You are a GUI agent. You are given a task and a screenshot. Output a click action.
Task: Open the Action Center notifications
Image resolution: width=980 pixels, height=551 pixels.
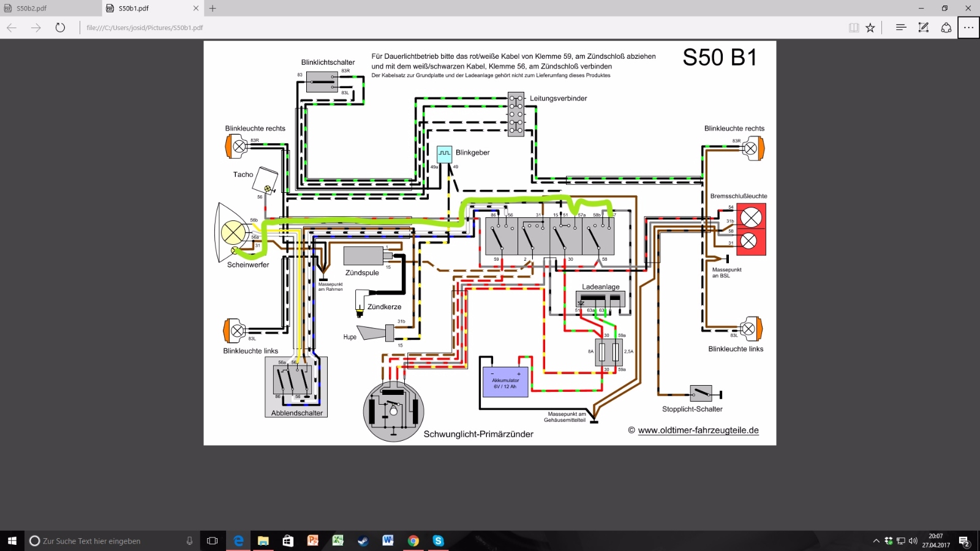[x=964, y=541]
